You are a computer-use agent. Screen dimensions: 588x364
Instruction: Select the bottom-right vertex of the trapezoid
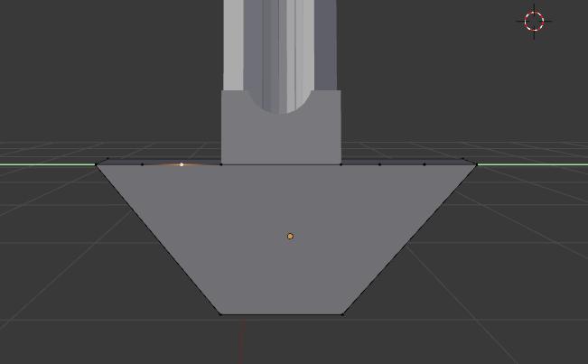point(343,314)
